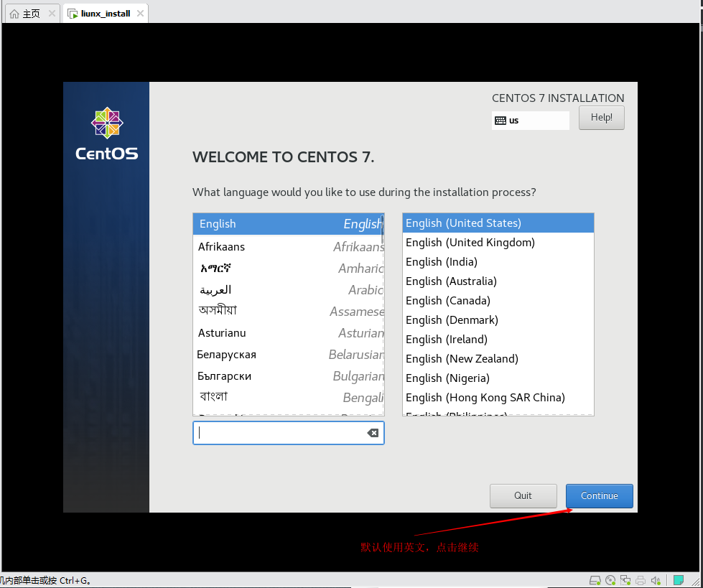Viewport: 703px width, 588px height.
Task: Click the keyboard layout us indicator
Action: pyautogui.click(x=530, y=121)
